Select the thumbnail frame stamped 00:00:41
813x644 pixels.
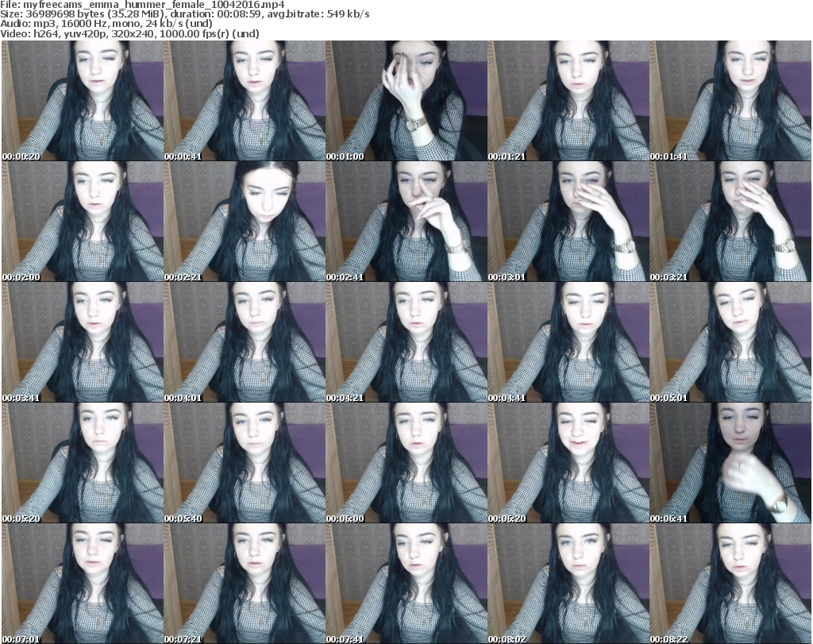coord(245,101)
